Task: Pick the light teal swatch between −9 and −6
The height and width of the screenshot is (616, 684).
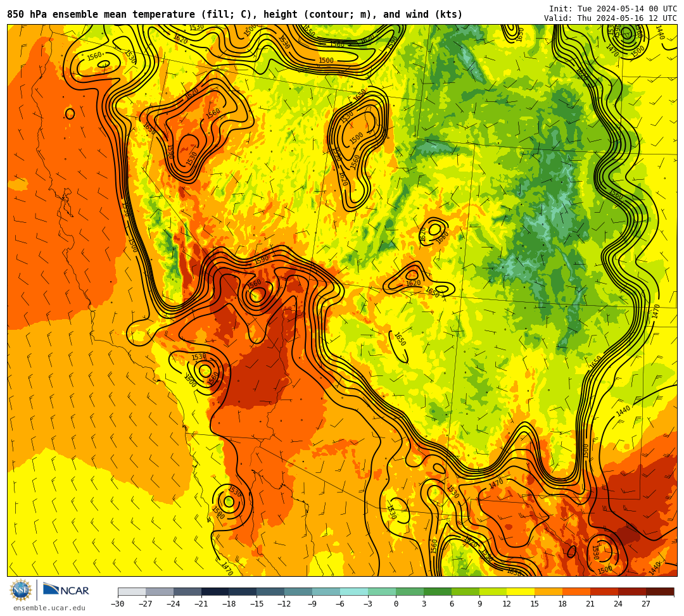Action: (x=326, y=592)
